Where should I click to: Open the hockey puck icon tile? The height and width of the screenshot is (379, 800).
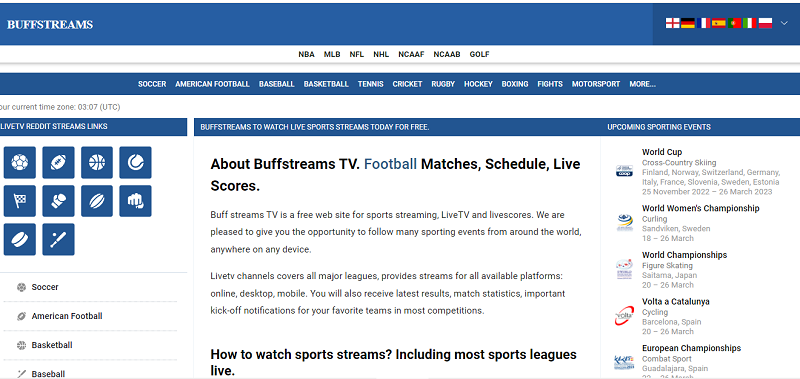(x=19, y=239)
